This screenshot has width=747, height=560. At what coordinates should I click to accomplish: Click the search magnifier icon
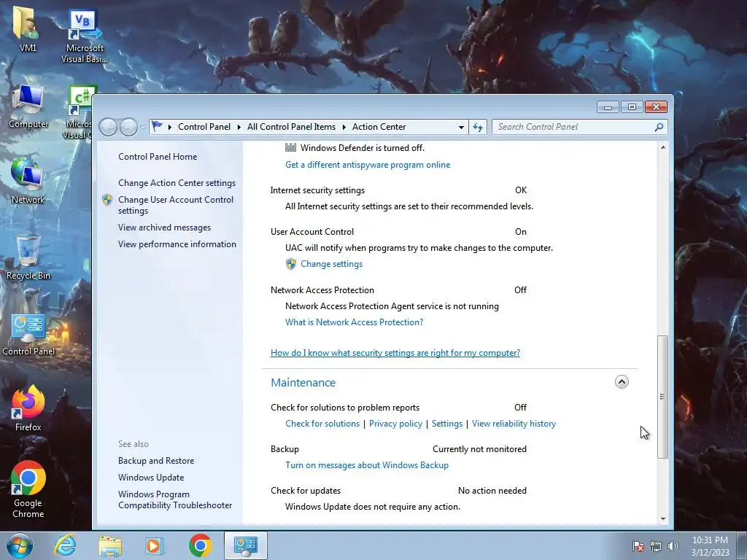(659, 127)
